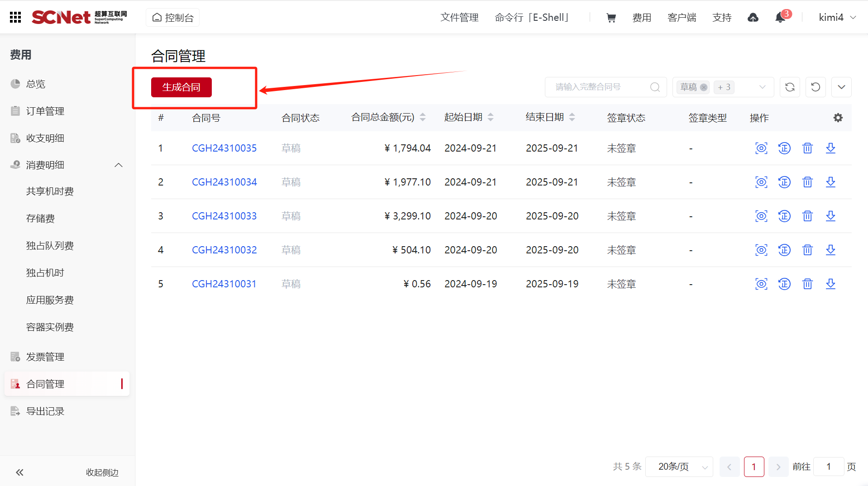Preview contract CGH24310035 with view icon
868x486 pixels.
click(x=761, y=148)
